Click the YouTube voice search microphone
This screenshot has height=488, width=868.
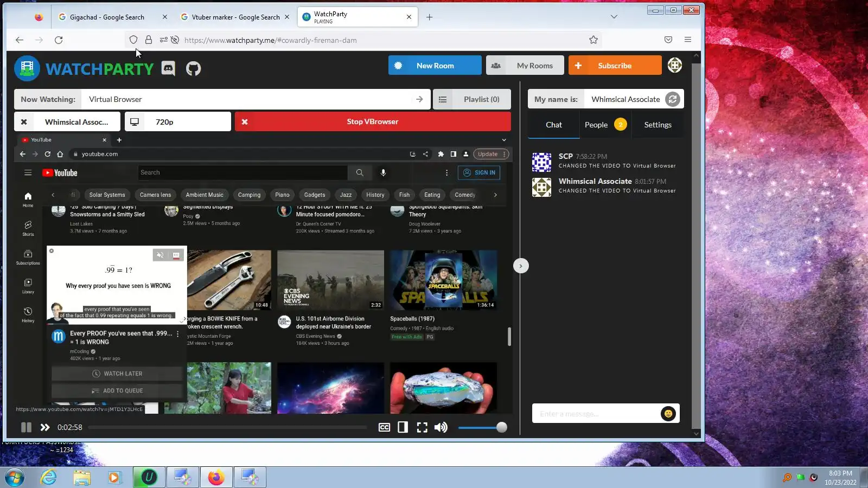pyautogui.click(x=383, y=172)
